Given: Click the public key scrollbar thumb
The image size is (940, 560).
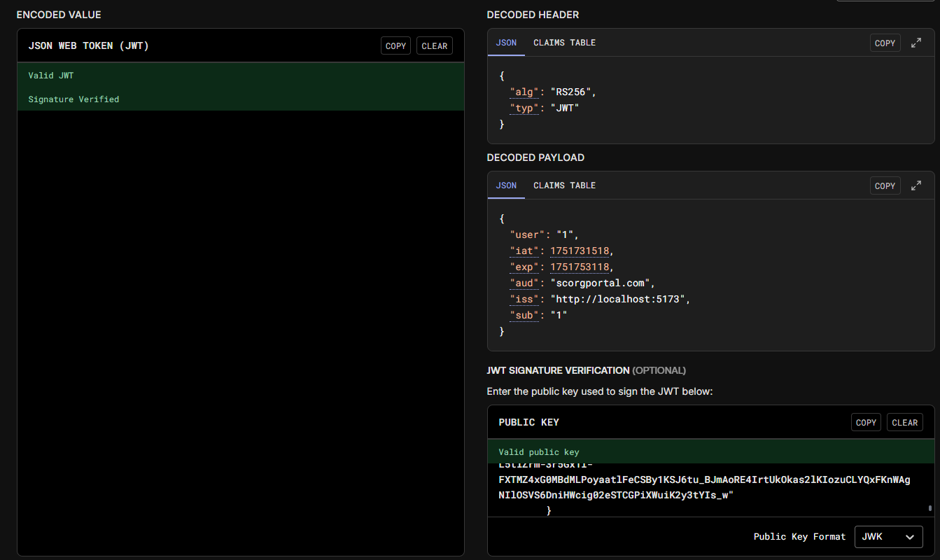Looking at the screenshot, I should [x=930, y=508].
